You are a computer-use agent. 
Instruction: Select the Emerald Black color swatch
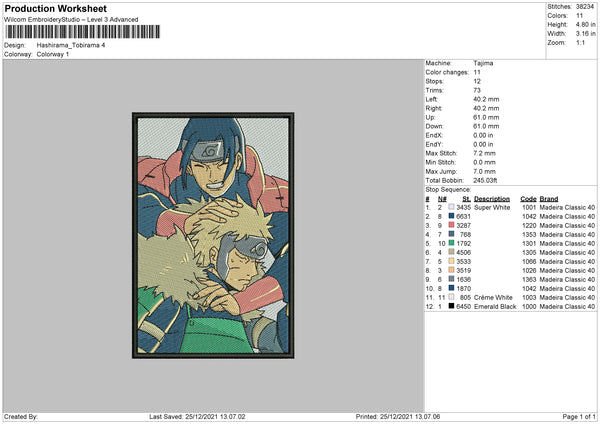click(x=451, y=306)
